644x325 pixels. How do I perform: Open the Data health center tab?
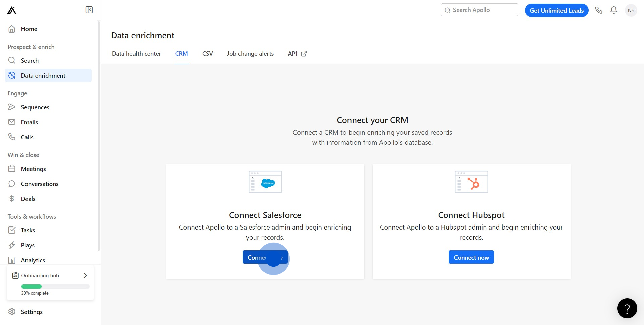pos(137,54)
